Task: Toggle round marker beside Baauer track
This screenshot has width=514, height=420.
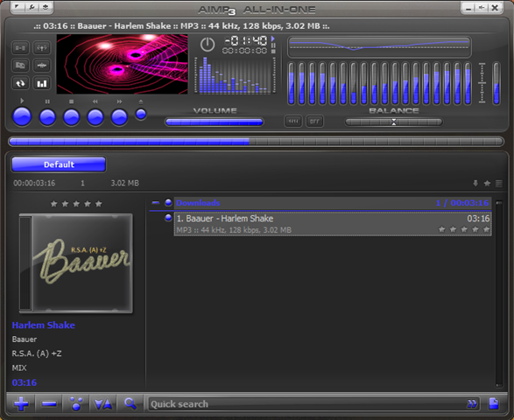Action: [x=168, y=218]
